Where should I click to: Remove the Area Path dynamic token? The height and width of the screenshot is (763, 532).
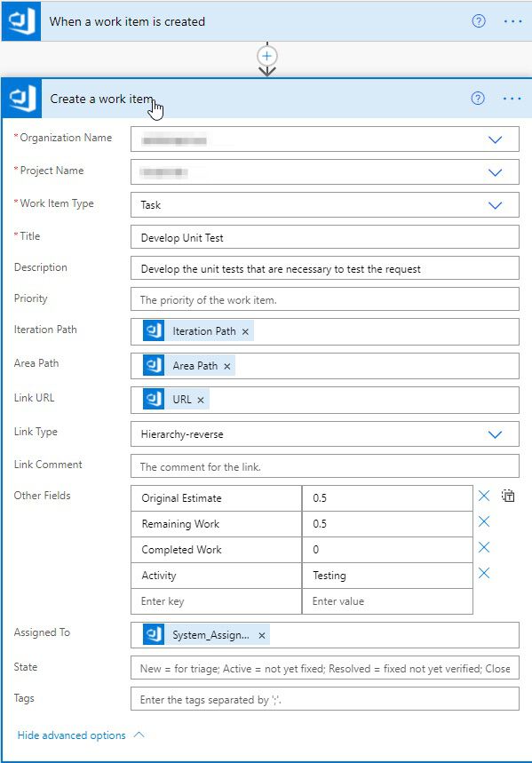[226, 366]
